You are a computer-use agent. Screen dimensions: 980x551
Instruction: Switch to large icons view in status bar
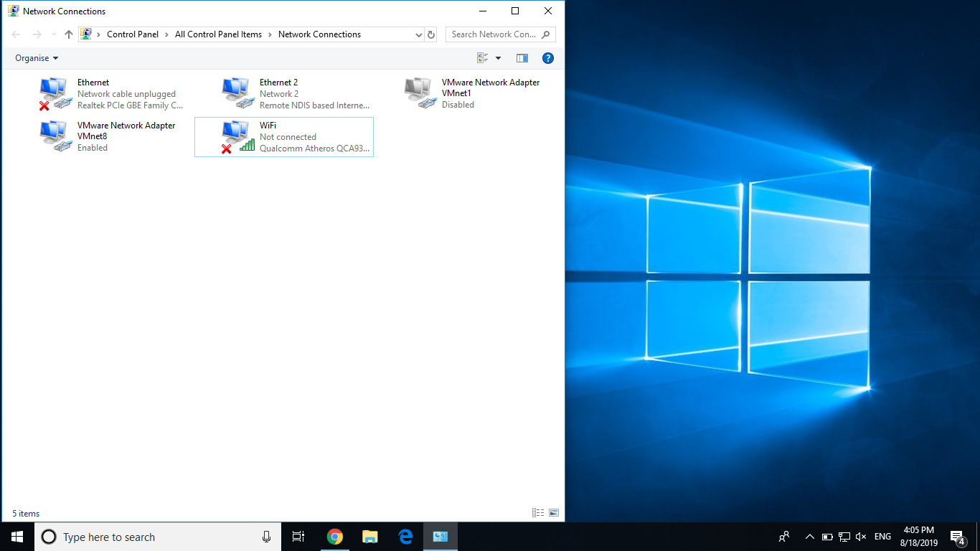tap(554, 513)
